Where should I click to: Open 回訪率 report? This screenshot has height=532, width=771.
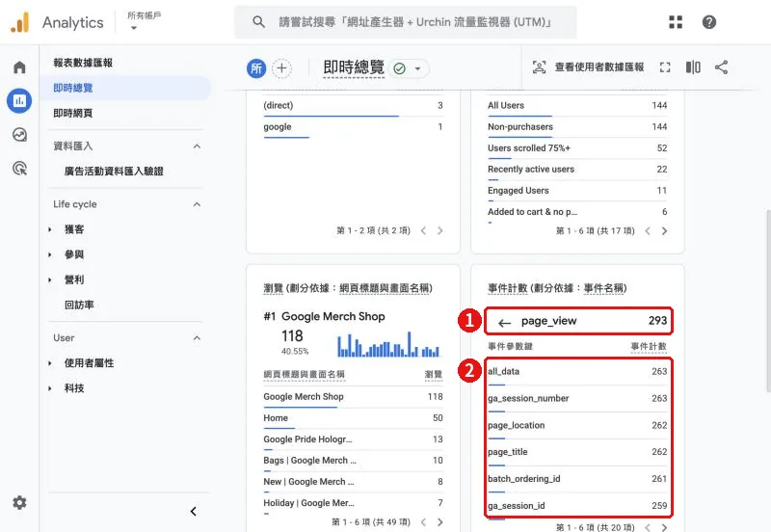click(x=79, y=305)
